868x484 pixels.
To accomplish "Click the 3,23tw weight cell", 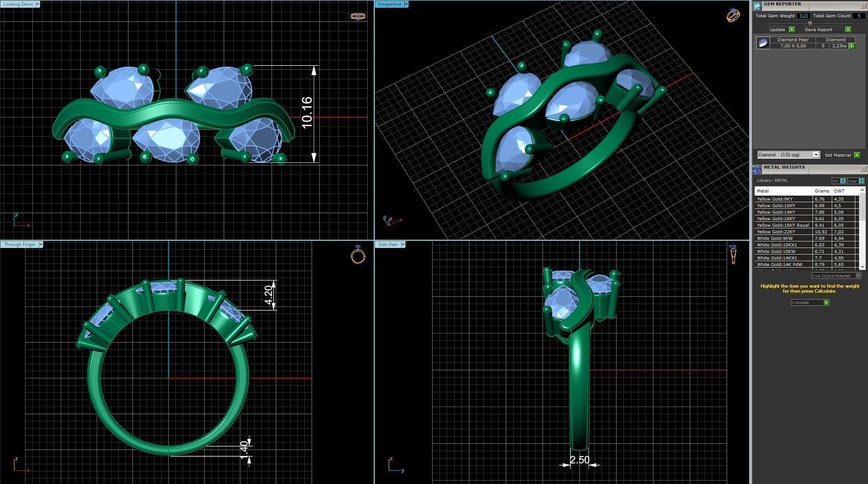I will pos(839,46).
